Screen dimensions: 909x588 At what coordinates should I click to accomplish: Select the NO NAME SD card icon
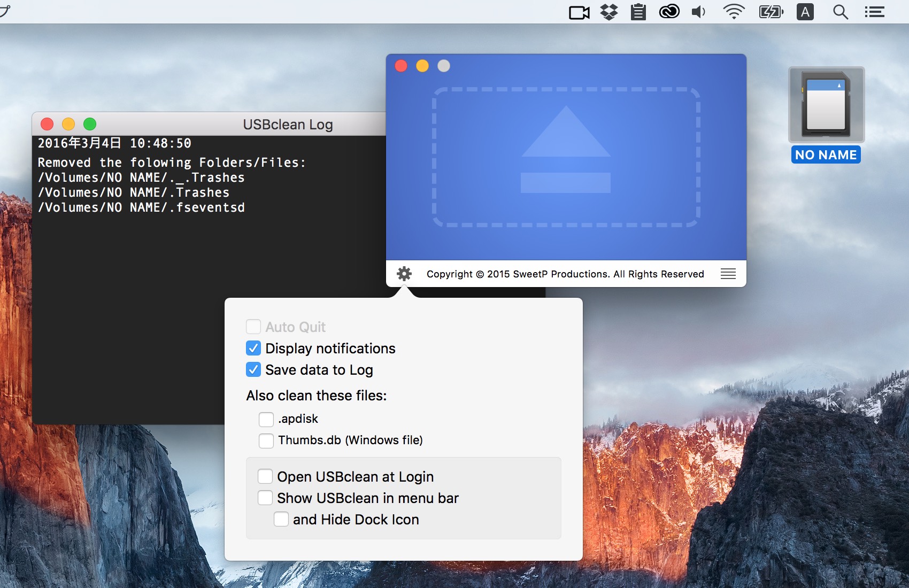(826, 105)
